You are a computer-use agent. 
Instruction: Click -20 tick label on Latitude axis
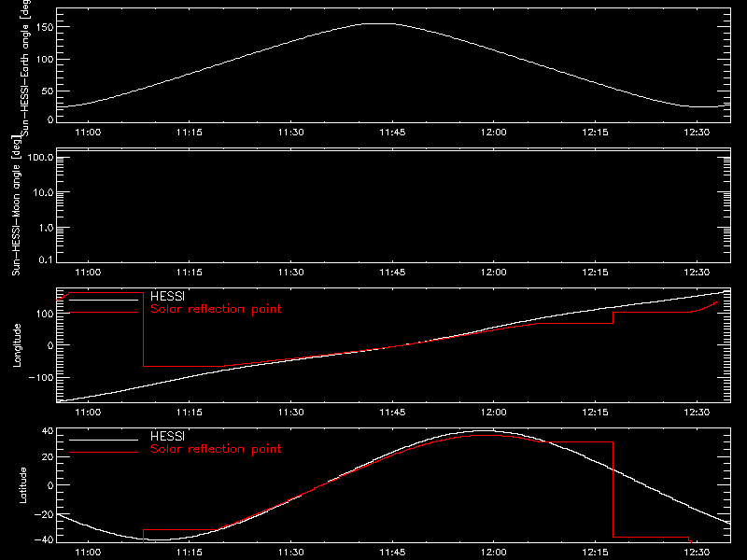pos(44,515)
